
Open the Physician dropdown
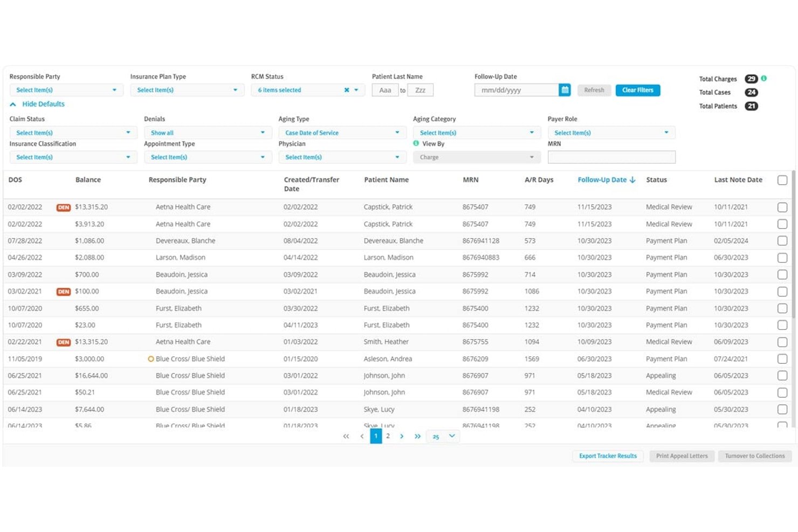[342, 157]
